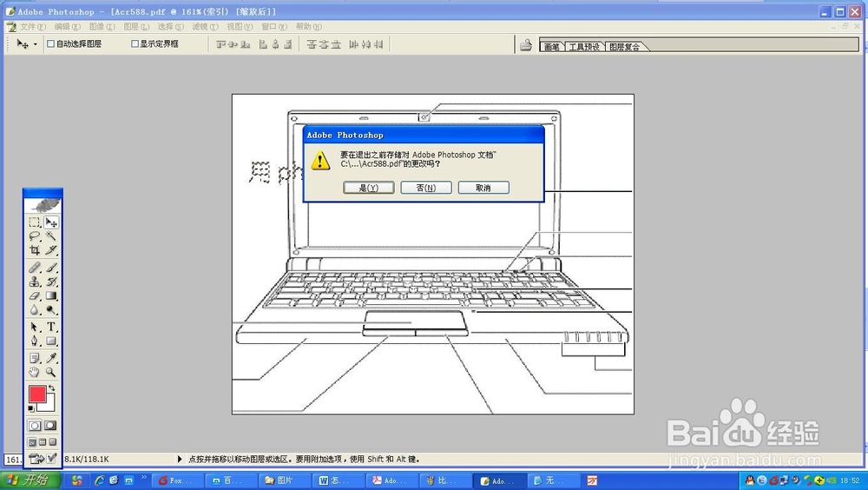Screen dimensions: 868x490
Task: Expand the quick launch chevron on taskbar
Action: (144, 477)
